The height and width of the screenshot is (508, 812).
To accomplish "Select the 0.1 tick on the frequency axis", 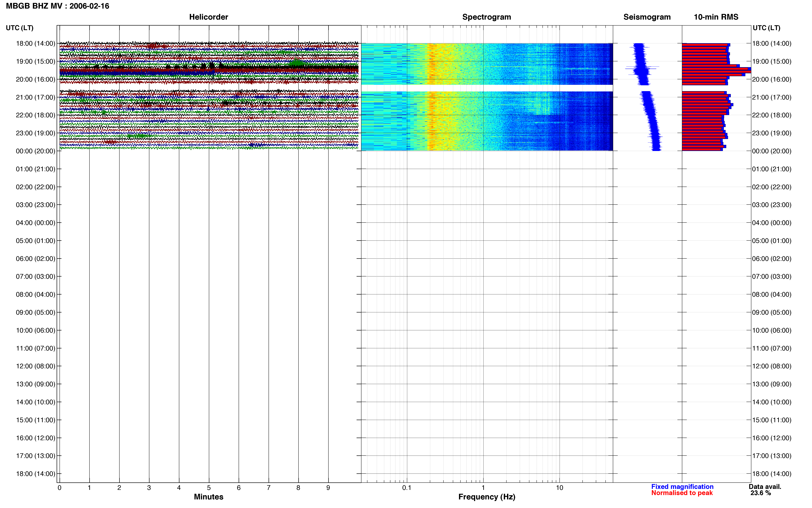I will [x=407, y=488].
